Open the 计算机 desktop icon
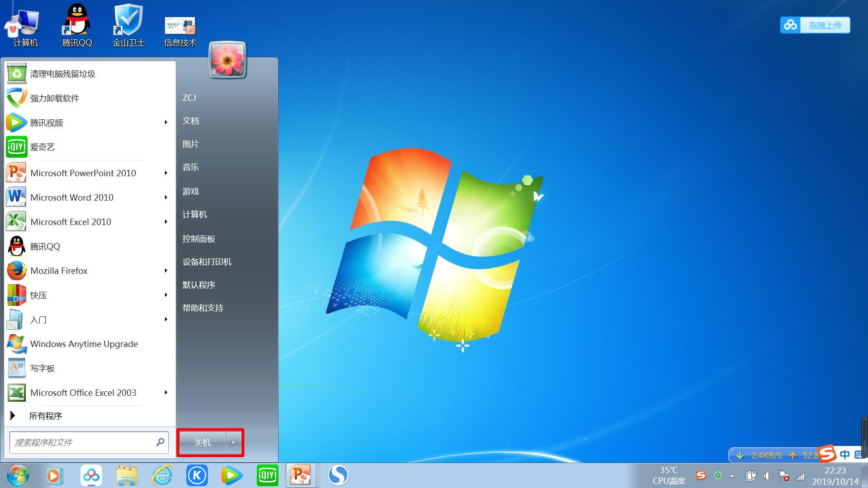The width and height of the screenshot is (868, 488). pyautogui.click(x=25, y=27)
